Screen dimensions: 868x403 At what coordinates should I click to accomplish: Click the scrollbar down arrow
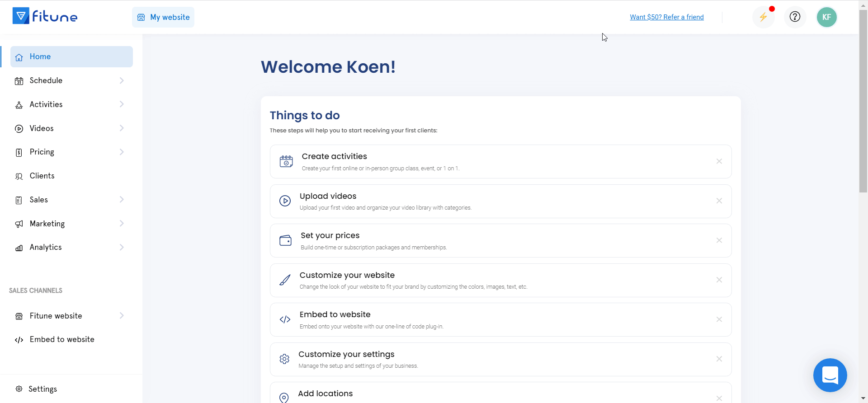point(863,399)
